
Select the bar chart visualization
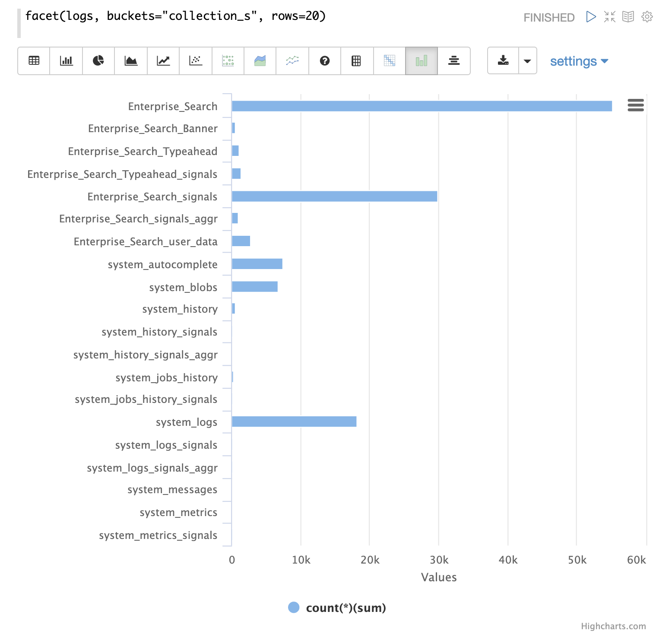[x=66, y=61]
